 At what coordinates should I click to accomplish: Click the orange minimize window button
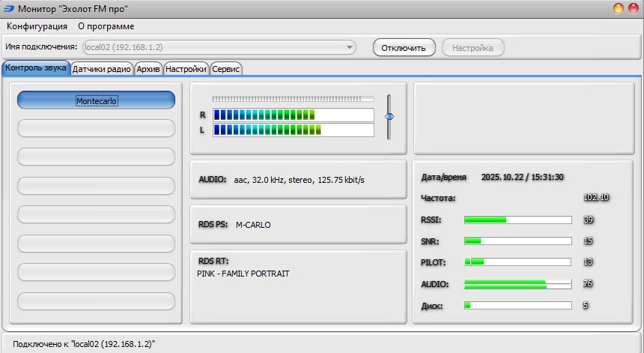[619, 8]
